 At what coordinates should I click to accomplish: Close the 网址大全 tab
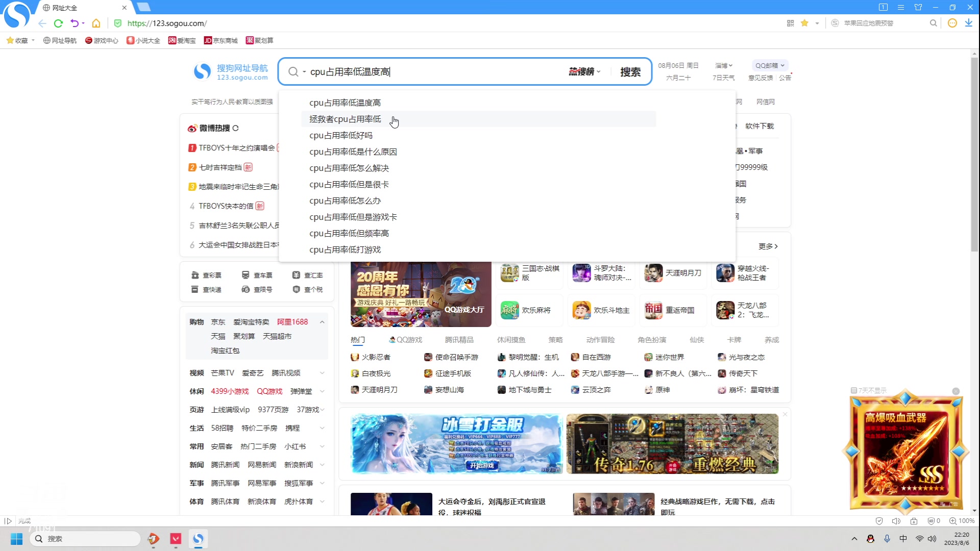pos(124,8)
